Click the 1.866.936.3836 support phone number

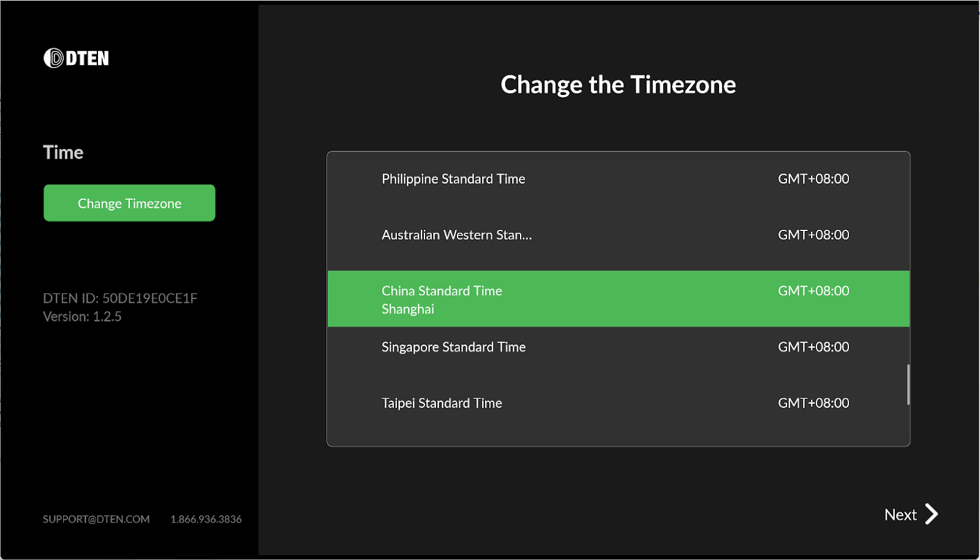coord(206,519)
